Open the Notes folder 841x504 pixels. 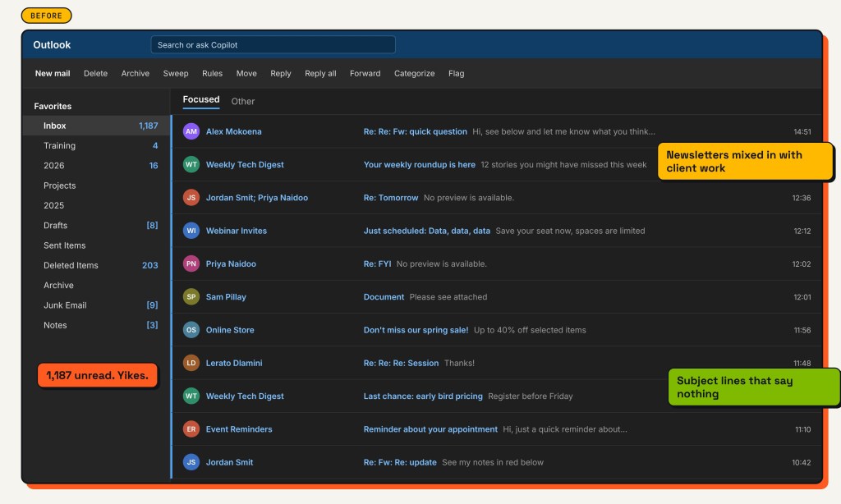tap(97, 325)
